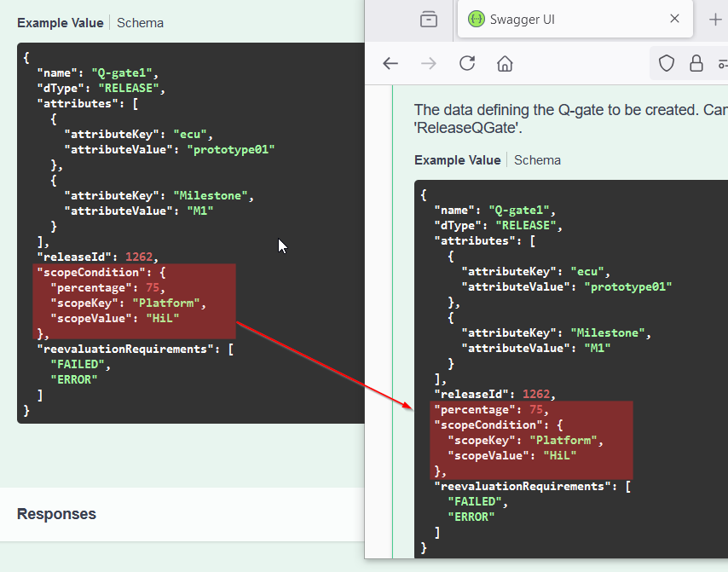The image size is (728, 572).
Task: Click the Swagger UI tab favicon
Action: [x=476, y=20]
